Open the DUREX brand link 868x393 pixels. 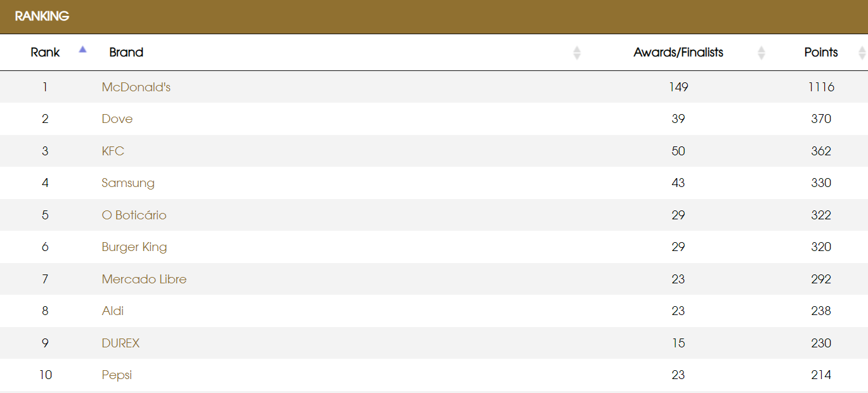(x=120, y=343)
